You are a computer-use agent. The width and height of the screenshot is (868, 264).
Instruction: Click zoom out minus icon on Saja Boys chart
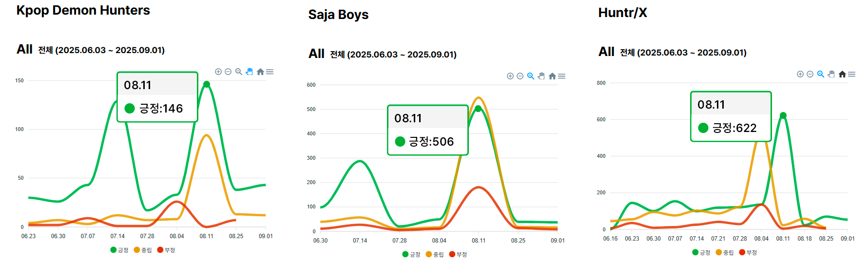pos(520,76)
